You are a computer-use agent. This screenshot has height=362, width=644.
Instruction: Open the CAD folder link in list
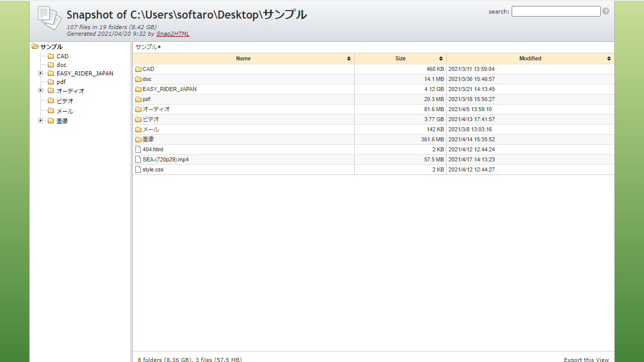pyautogui.click(x=148, y=69)
